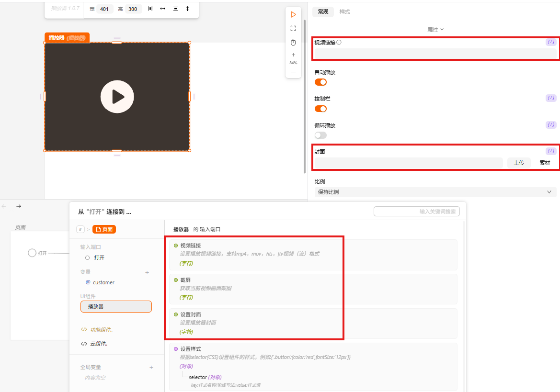The height and width of the screenshot is (392, 560).
Task: Click the 素材 button
Action: [x=545, y=163]
